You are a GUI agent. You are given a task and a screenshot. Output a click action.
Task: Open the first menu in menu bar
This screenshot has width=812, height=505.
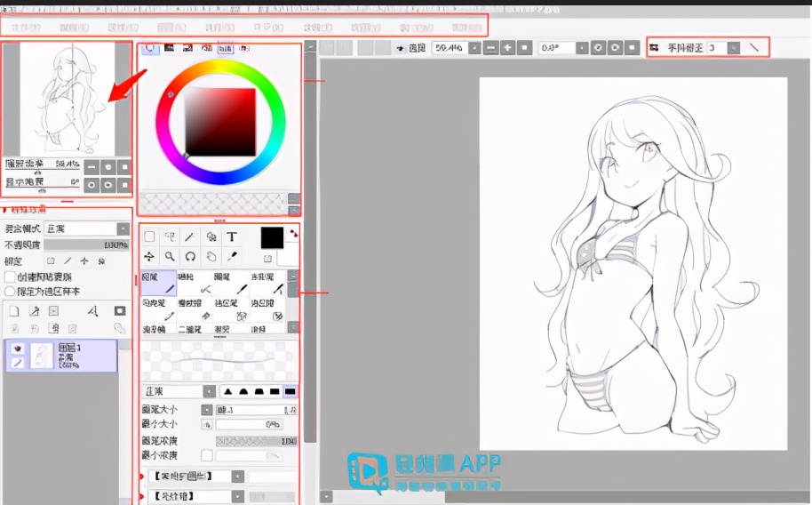(x=25, y=28)
